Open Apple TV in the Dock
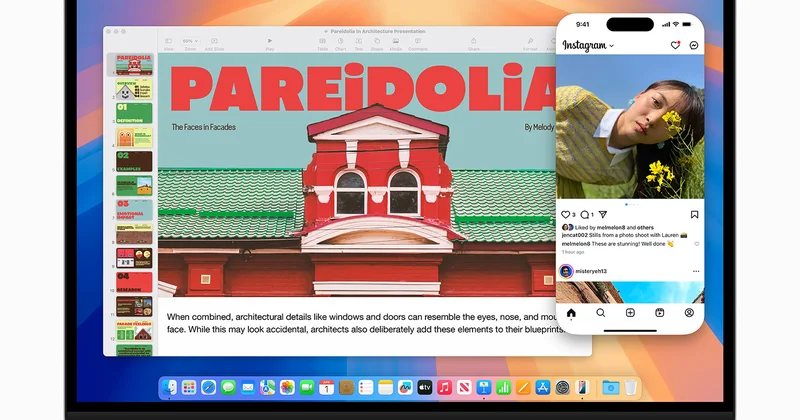 [x=424, y=388]
